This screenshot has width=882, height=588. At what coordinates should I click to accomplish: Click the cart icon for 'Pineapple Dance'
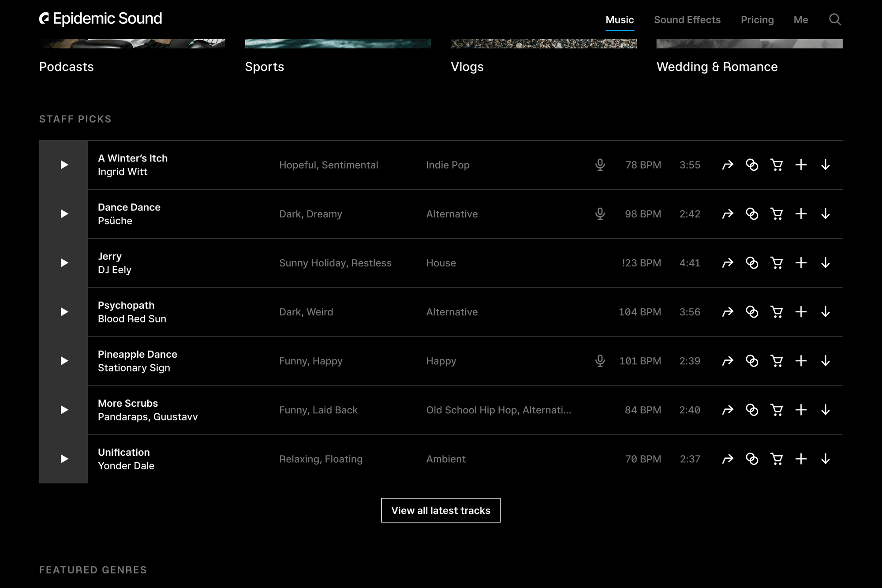click(x=777, y=361)
